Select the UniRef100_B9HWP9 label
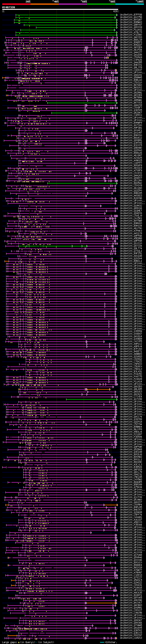The width and height of the screenshot is (146, 644). (131, 123)
